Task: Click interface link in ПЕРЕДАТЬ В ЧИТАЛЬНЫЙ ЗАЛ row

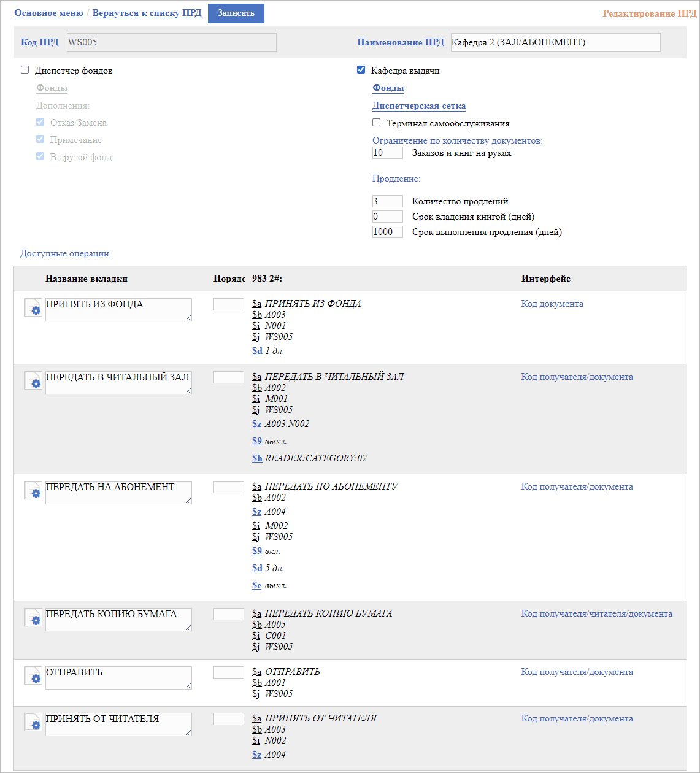Action: point(577,377)
